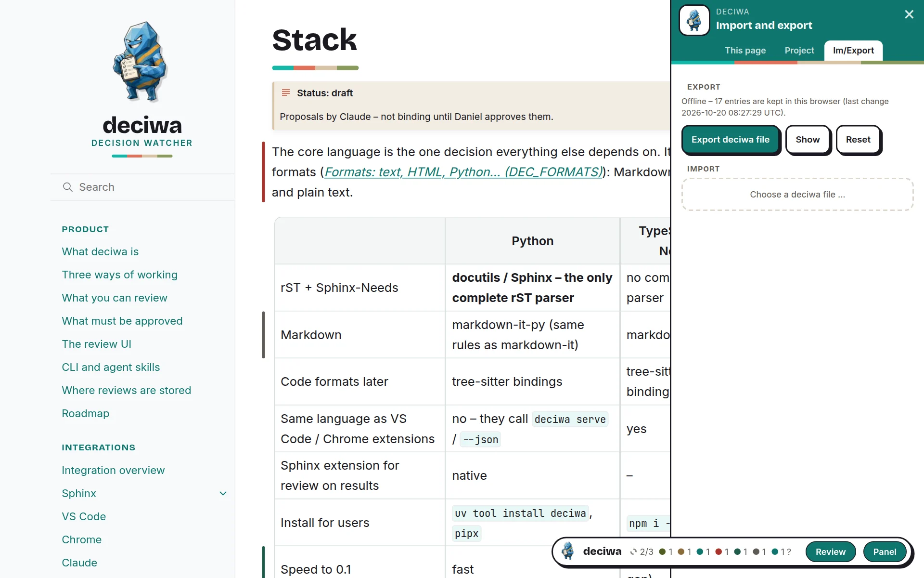924x578 pixels.
Task: Choose a deciwa file to import
Action: [x=797, y=195]
